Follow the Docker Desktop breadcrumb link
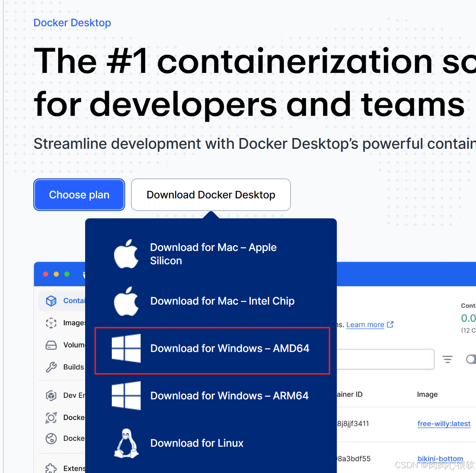The width and height of the screenshot is (476, 473). click(x=72, y=23)
